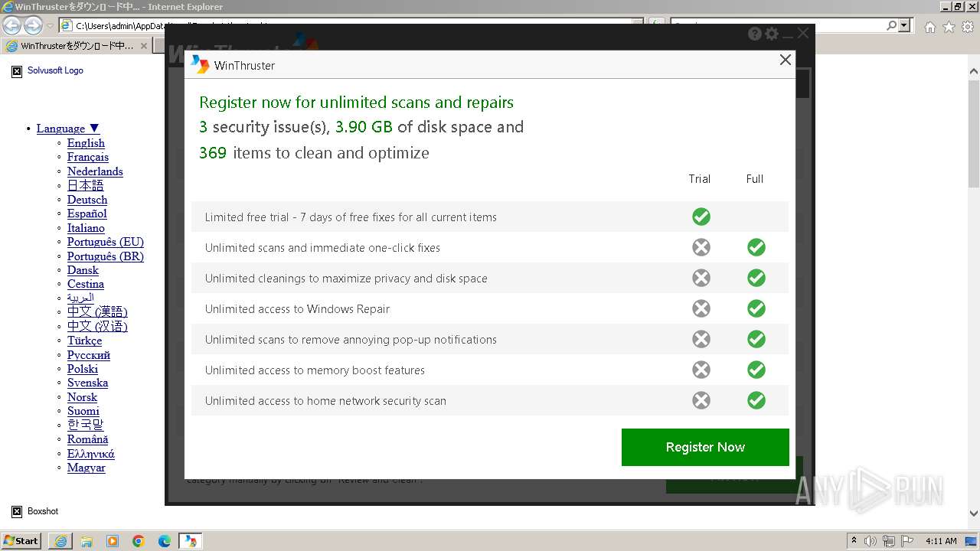Click Full checkmark for Windows Repair row
Viewport: 980px width, 551px height.
coord(756,308)
